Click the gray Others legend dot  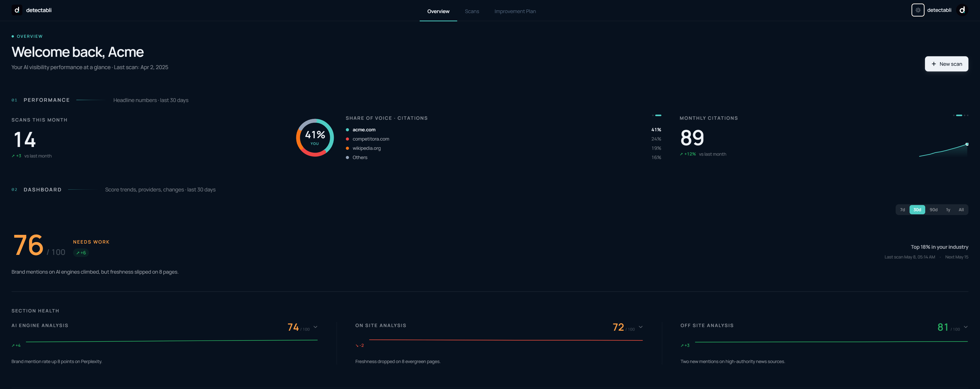click(347, 158)
